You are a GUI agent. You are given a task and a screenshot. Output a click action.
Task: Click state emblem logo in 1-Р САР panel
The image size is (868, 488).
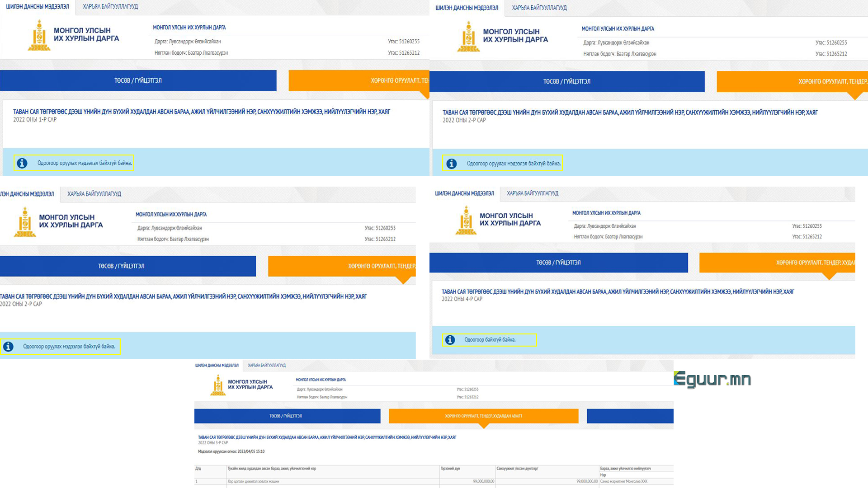[39, 35]
